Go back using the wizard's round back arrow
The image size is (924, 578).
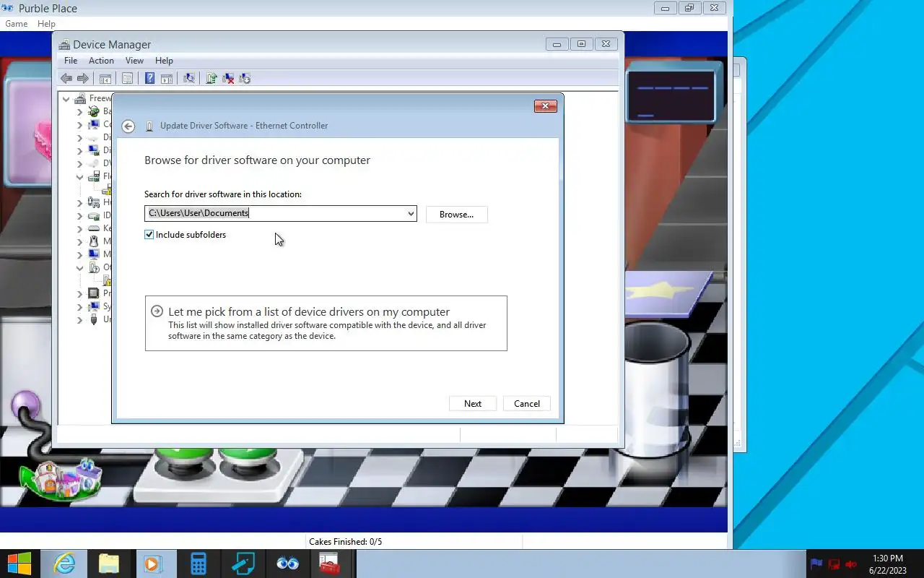coord(128,126)
